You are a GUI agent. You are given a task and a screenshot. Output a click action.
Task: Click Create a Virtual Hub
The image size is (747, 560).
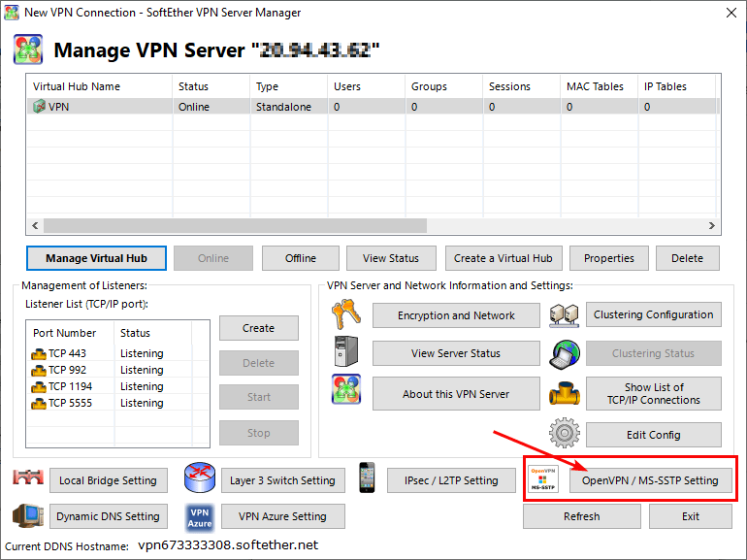[x=503, y=258]
